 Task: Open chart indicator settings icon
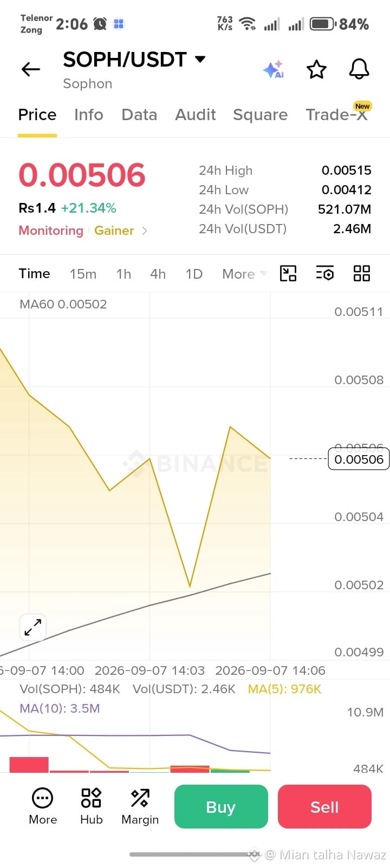(x=325, y=273)
